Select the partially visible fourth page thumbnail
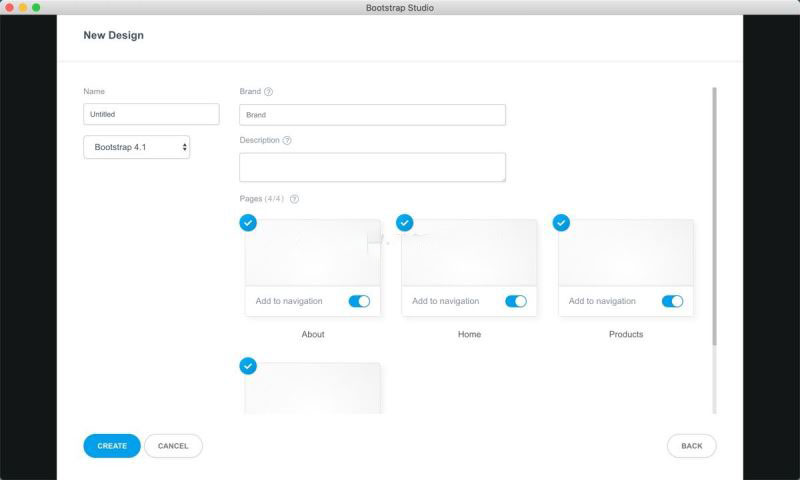 (313, 388)
